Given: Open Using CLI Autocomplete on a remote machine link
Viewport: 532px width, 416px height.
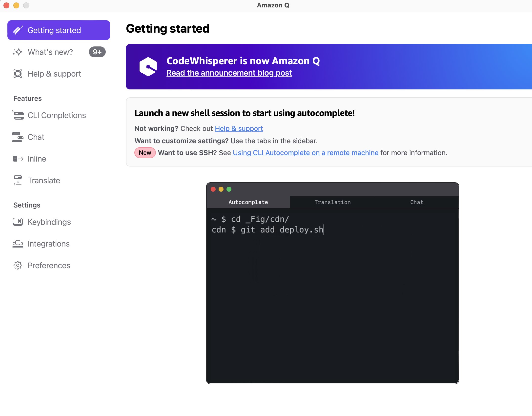Looking at the screenshot, I should click(x=306, y=153).
